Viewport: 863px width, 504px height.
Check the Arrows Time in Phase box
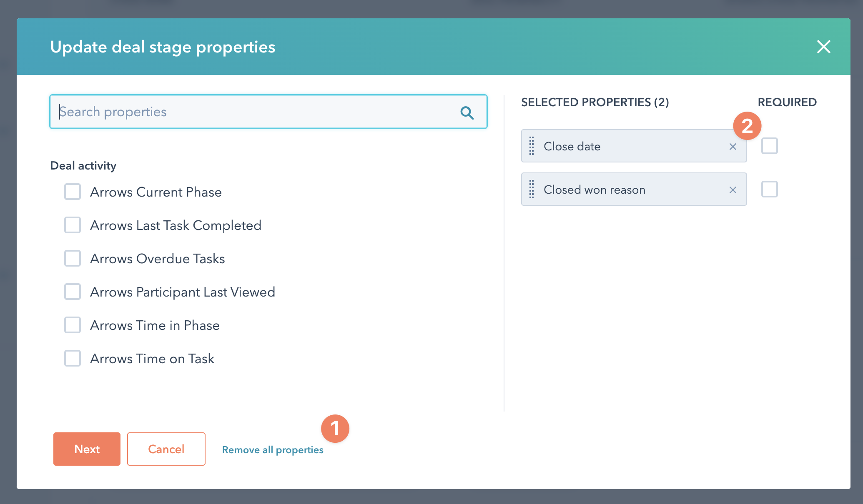coord(73,325)
